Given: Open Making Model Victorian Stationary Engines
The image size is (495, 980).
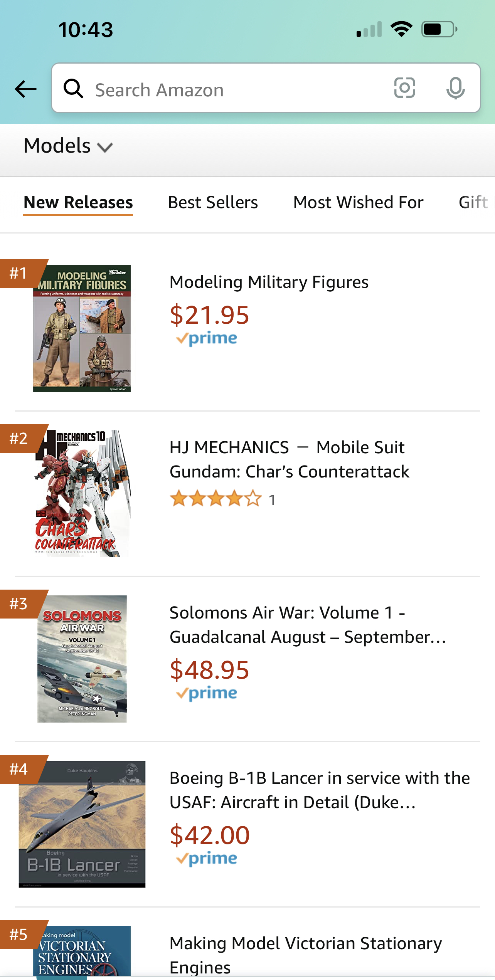Looking at the screenshot, I should coord(305,955).
